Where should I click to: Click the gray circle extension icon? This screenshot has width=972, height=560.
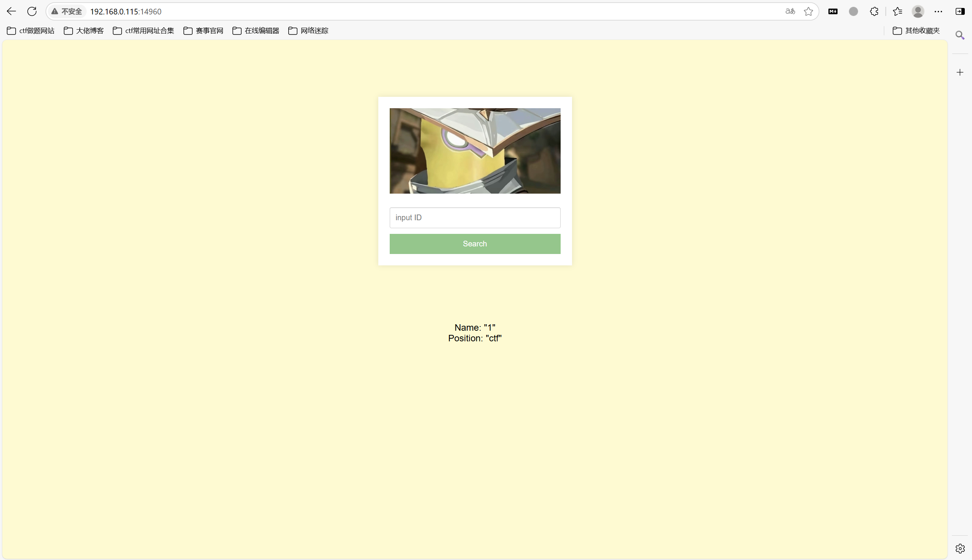click(853, 11)
